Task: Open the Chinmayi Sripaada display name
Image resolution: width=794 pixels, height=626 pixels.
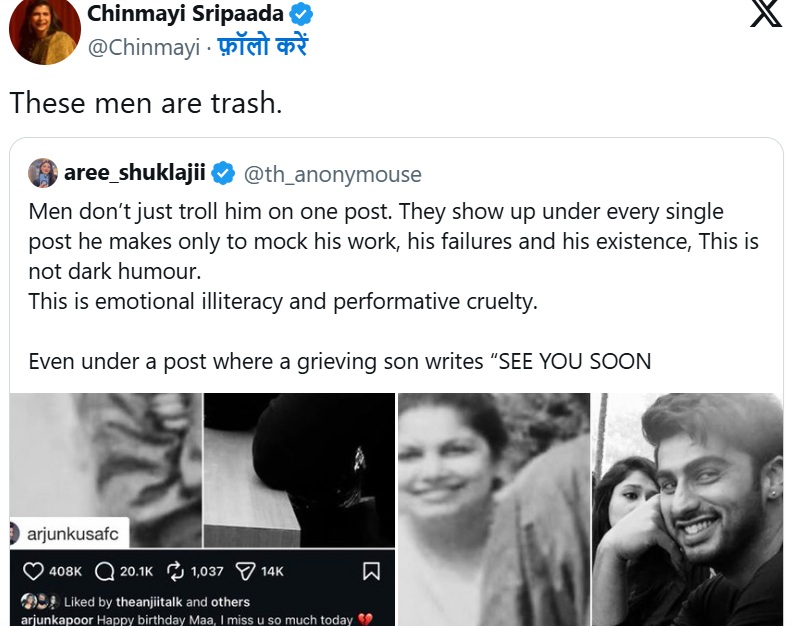Action: coord(184,14)
